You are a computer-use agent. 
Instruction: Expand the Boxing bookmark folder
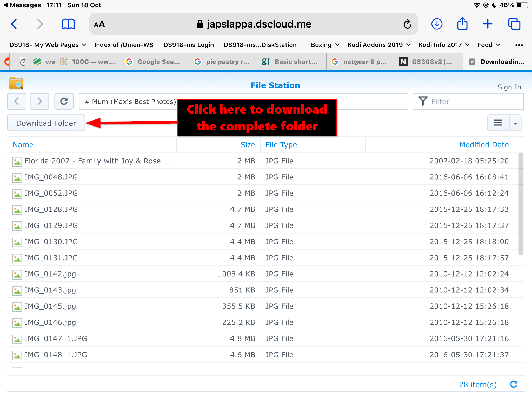[x=325, y=45]
